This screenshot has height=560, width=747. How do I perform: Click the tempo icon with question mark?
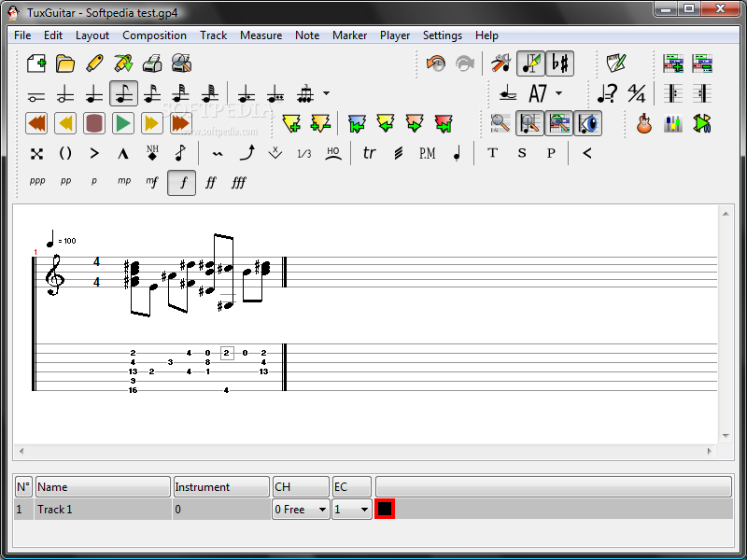tap(608, 94)
